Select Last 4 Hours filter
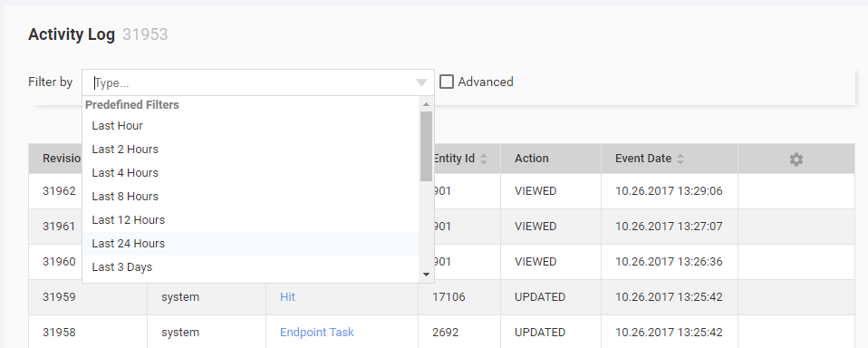The height and width of the screenshot is (348, 868). 250,172
